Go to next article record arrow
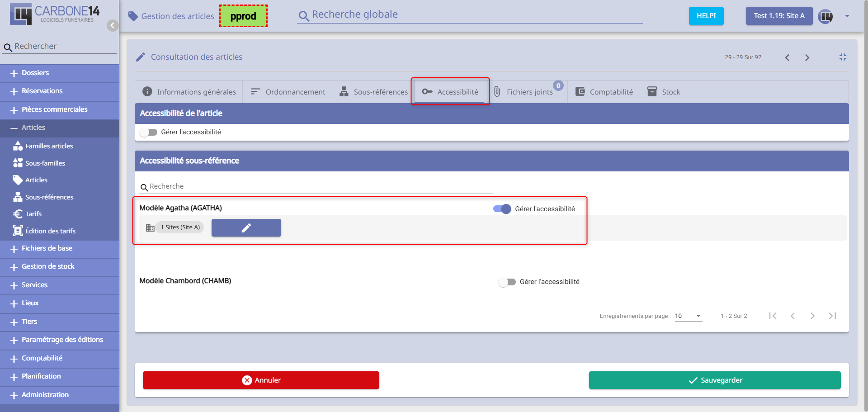This screenshot has height=412, width=868. pos(807,57)
